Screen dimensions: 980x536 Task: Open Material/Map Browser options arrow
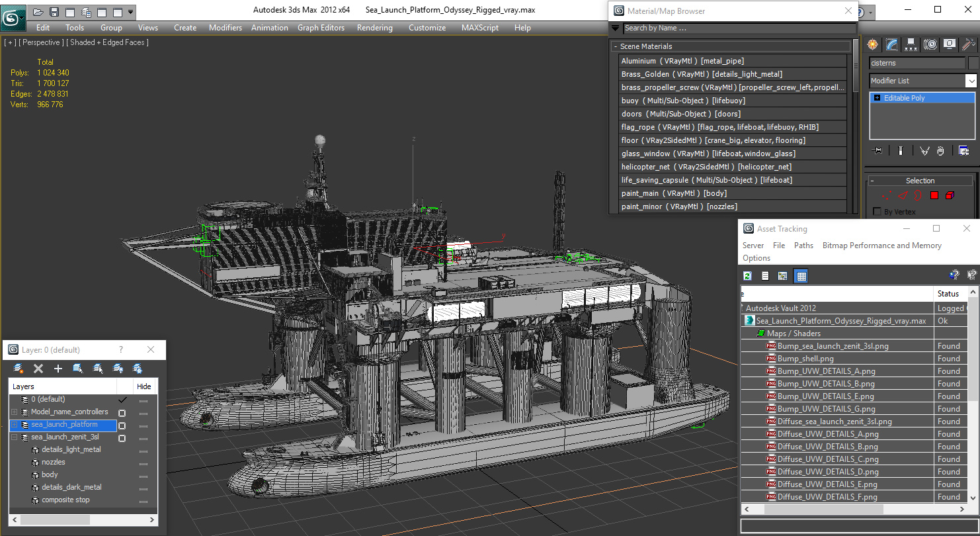616,28
